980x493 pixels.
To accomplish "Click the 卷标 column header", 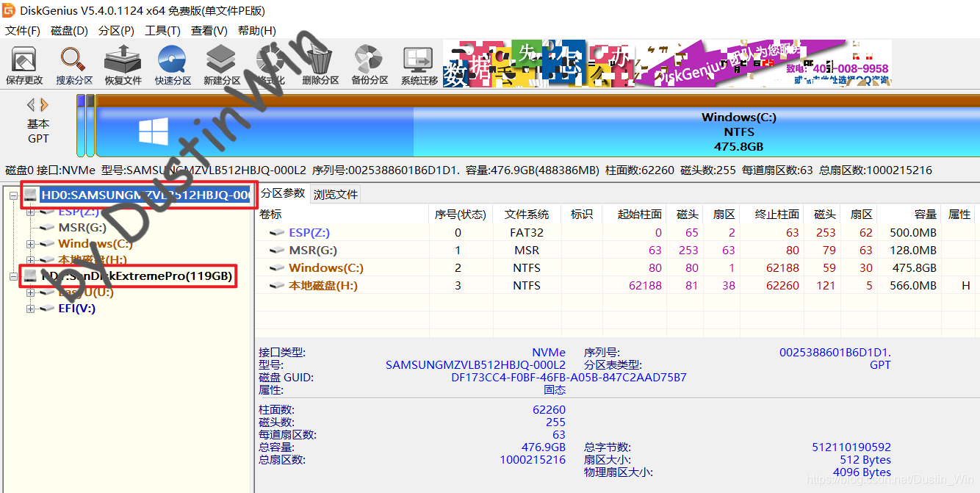I will 342,215.
